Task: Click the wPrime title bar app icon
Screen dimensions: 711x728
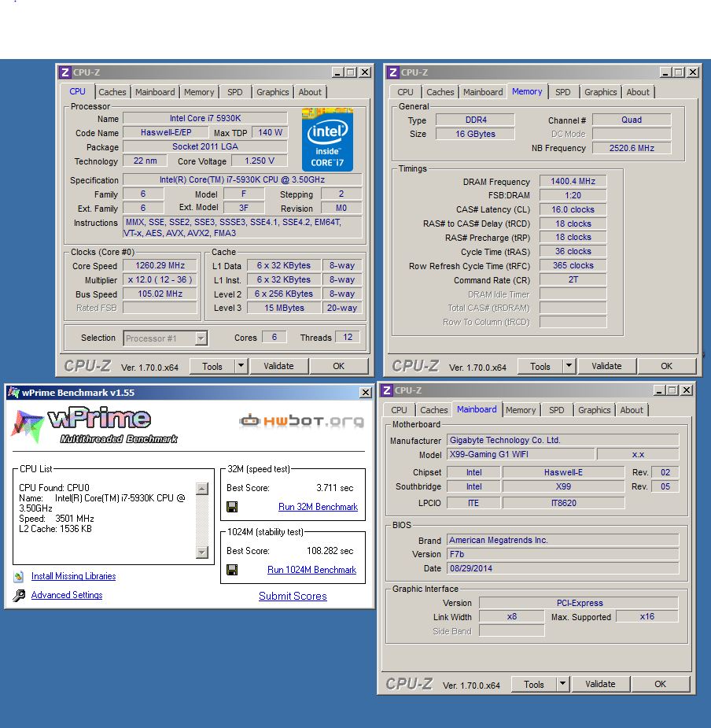Action: point(14,392)
